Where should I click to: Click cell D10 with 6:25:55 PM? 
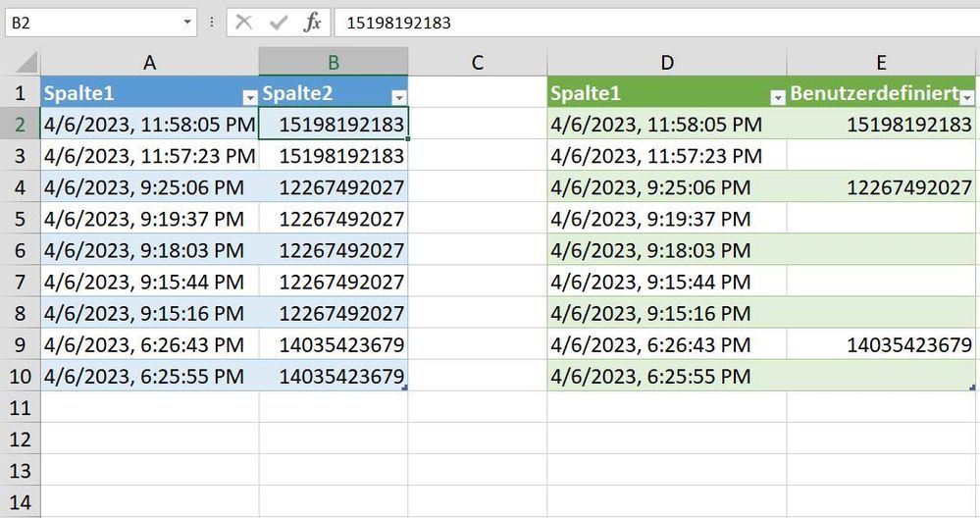tap(667, 376)
